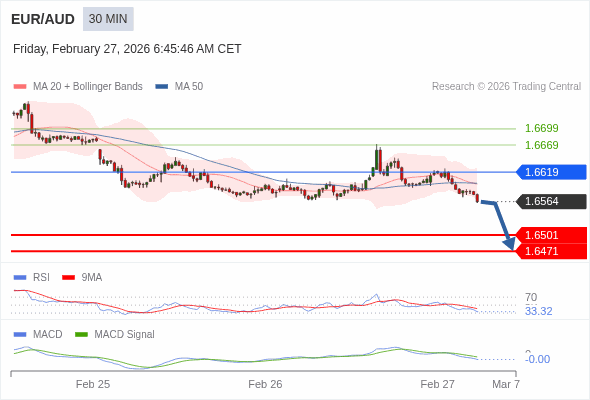590x400 pixels.
Task: Click the MA 20 + Bollinger Bands legend swatch
Action: [x=20, y=87]
